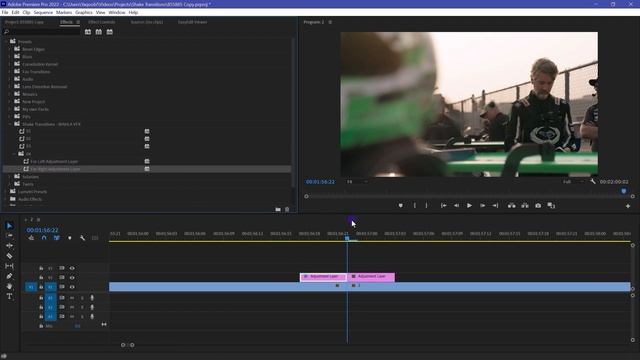Open timeline display settings wrench
The height and width of the screenshot is (360, 640).
tap(82, 238)
